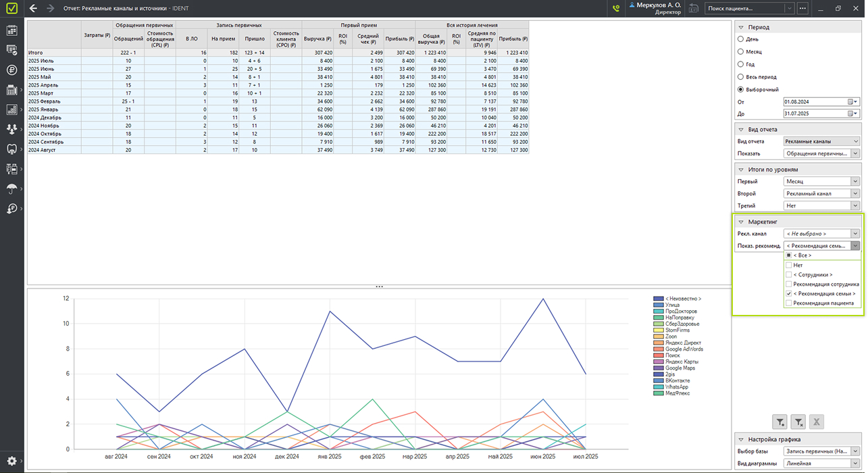Select the 'Весь период' radio option
The image size is (868, 473).
click(741, 77)
